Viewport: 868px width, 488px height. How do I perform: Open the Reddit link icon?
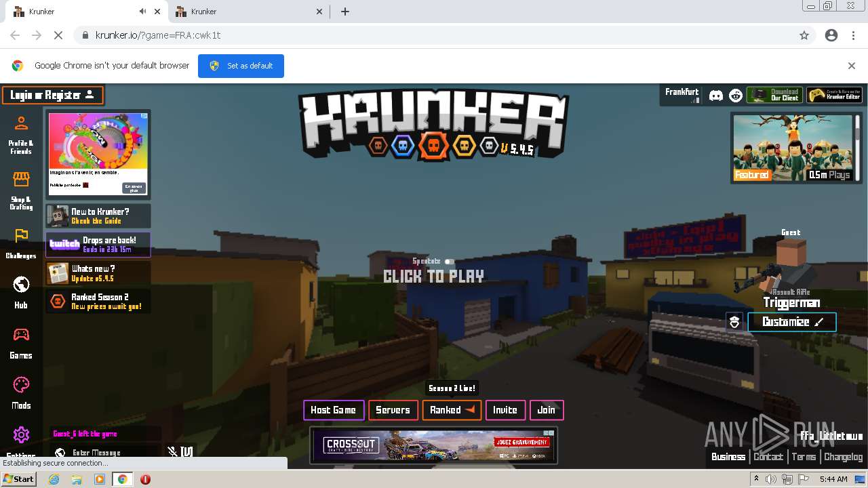736,96
